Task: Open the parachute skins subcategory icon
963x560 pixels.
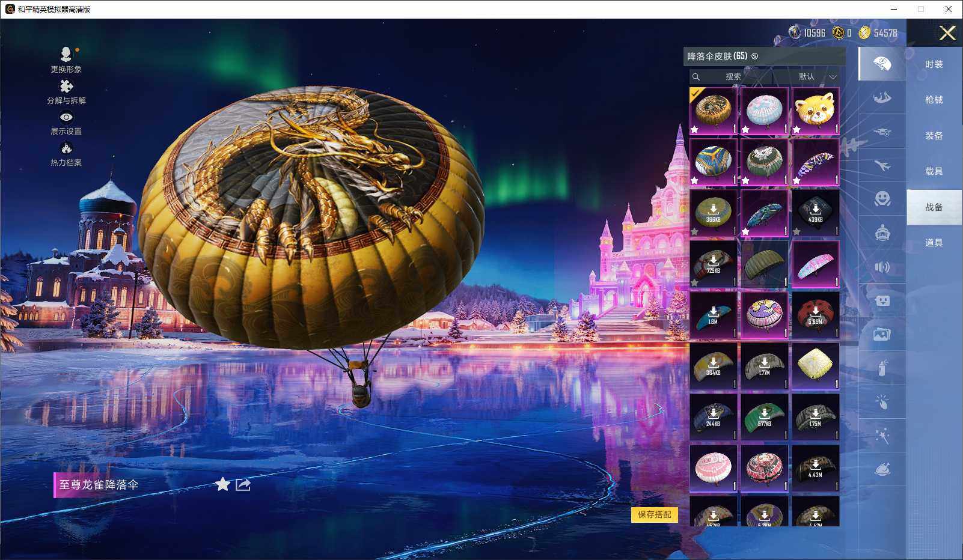Action: pos(882,64)
